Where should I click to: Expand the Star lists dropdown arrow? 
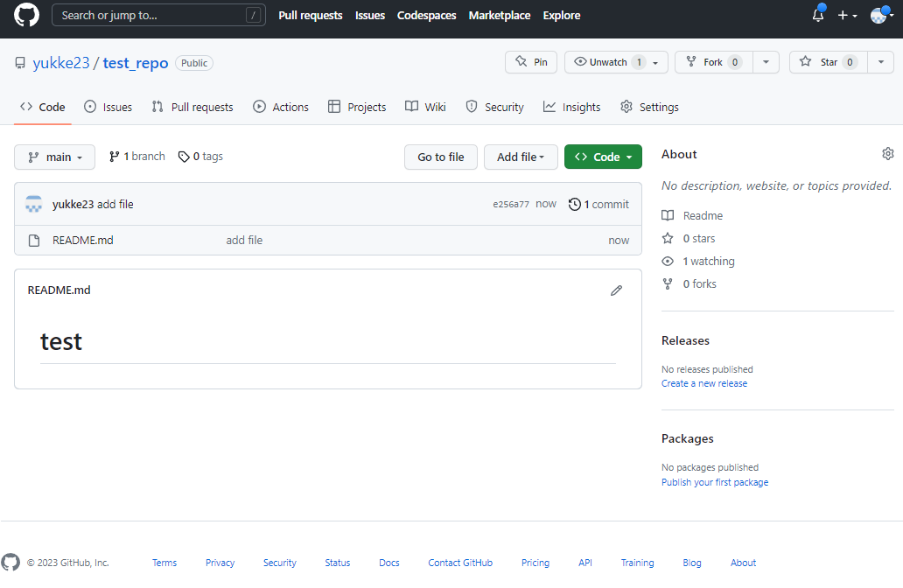click(880, 62)
